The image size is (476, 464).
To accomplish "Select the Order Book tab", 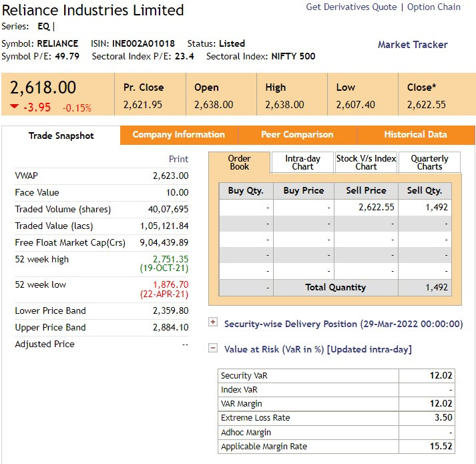I will (x=239, y=162).
